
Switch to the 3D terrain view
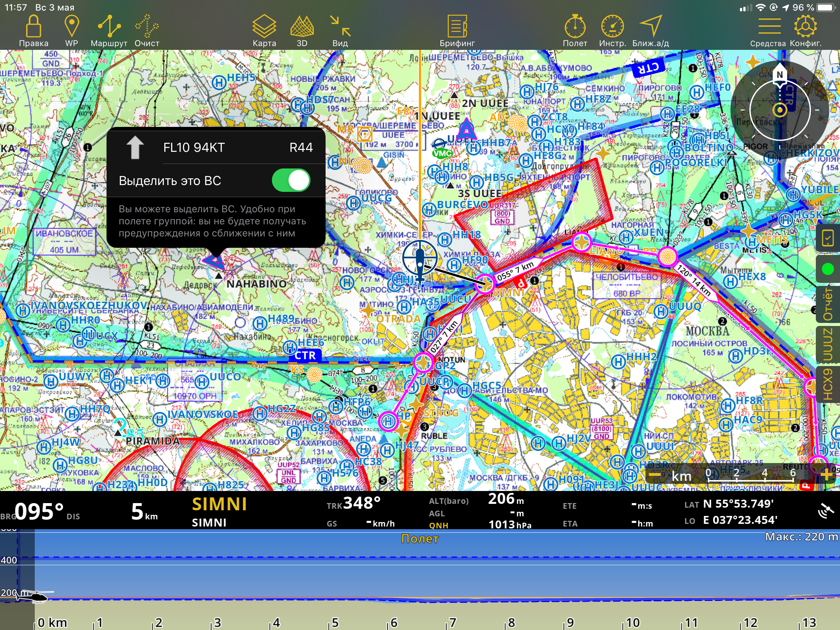(302, 26)
